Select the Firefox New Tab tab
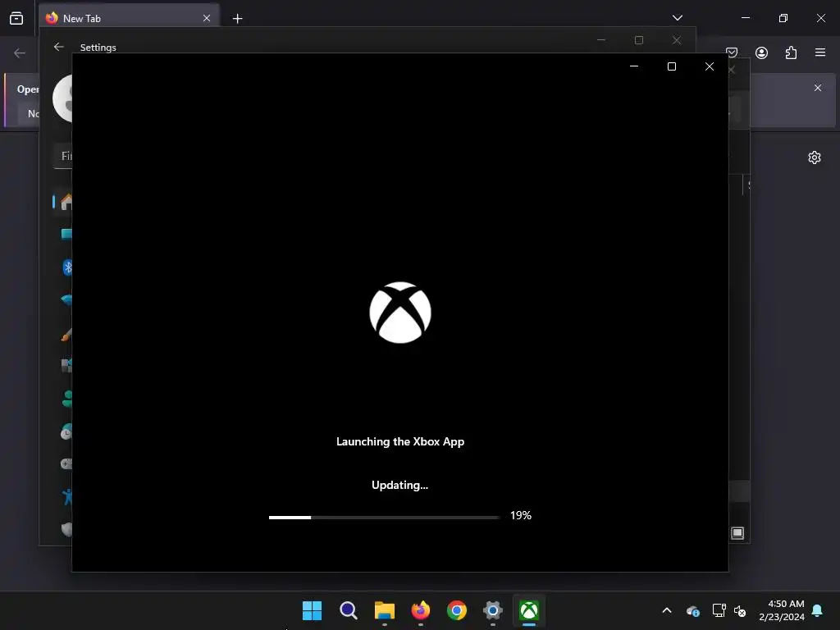Image resolution: width=840 pixels, height=630 pixels. 129,18
